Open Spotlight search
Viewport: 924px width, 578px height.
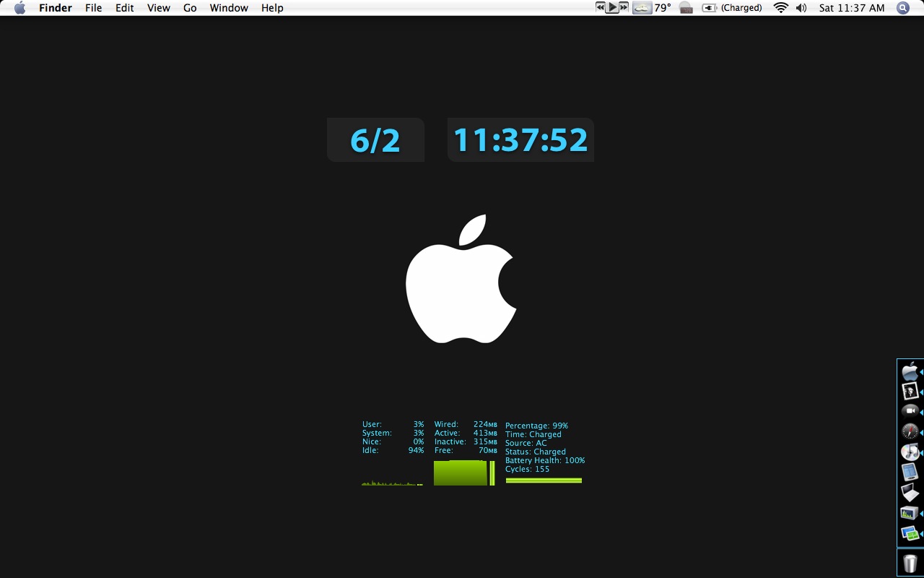[x=902, y=8]
